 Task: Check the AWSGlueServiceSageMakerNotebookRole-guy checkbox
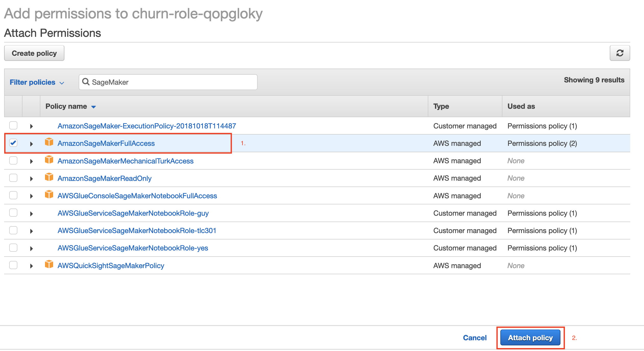point(13,213)
